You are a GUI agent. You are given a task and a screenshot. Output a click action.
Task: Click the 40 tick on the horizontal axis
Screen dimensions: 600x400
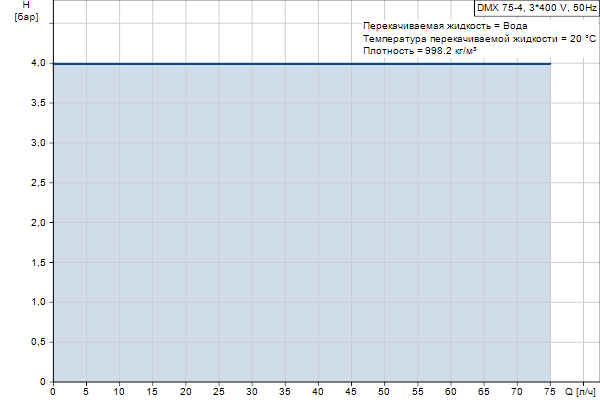pos(318,391)
